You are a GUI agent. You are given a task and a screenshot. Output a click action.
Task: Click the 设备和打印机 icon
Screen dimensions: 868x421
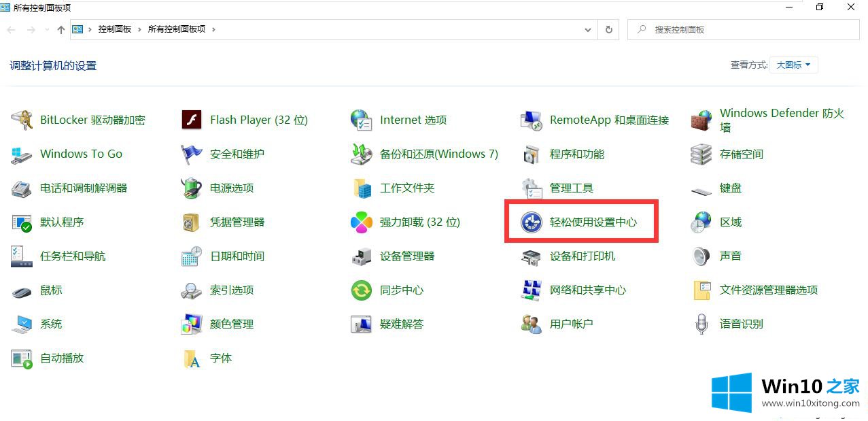point(532,256)
